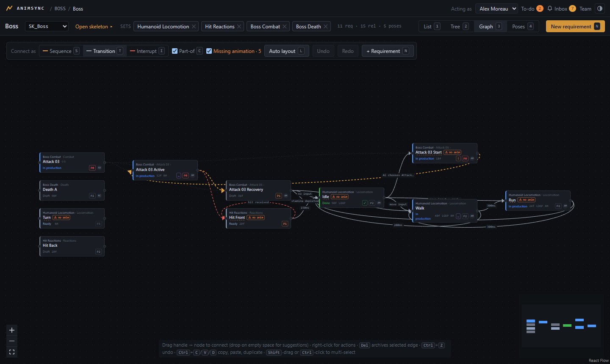Toggle the theme contrast icon
This screenshot has height=364, width=610.
[x=599, y=8]
